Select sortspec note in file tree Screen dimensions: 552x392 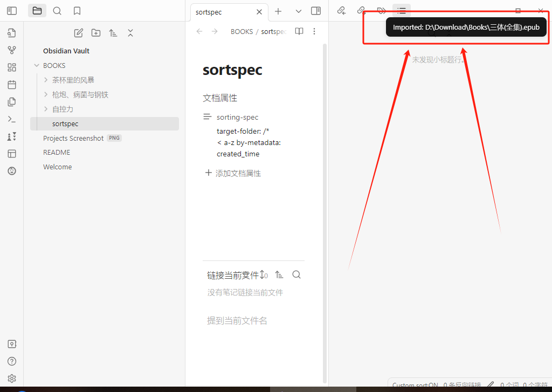pyautogui.click(x=105, y=123)
